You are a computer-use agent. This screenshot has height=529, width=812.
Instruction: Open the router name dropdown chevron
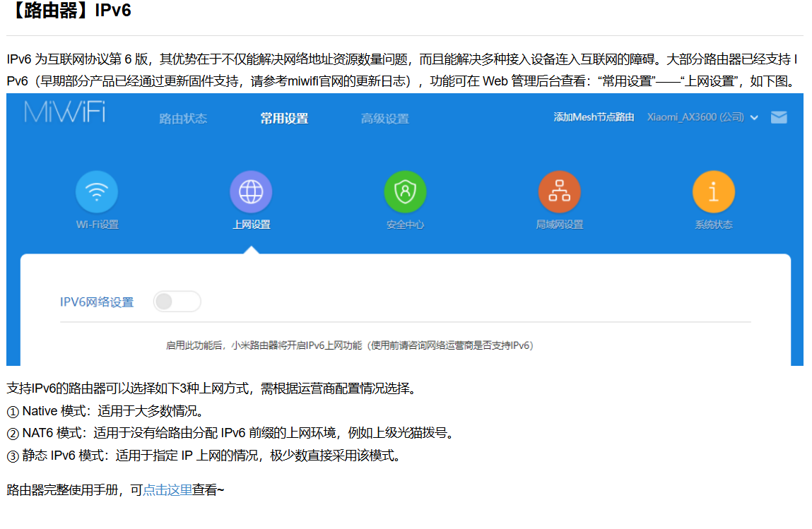tap(754, 119)
